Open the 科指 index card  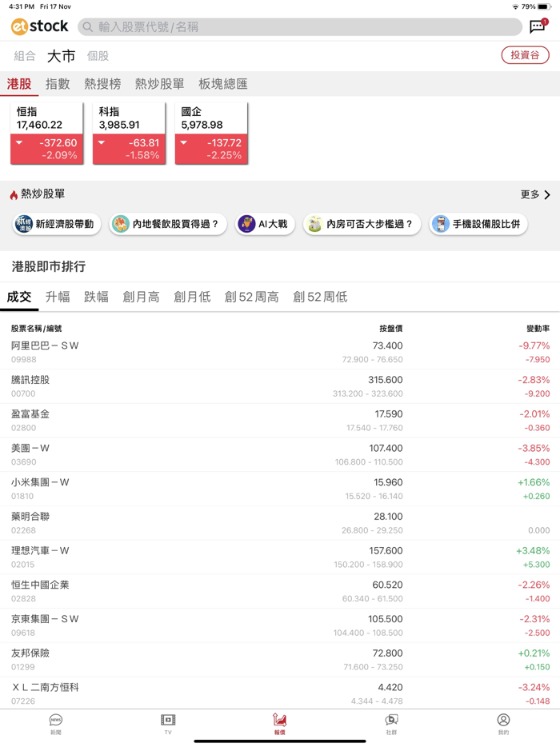coord(129,134)
